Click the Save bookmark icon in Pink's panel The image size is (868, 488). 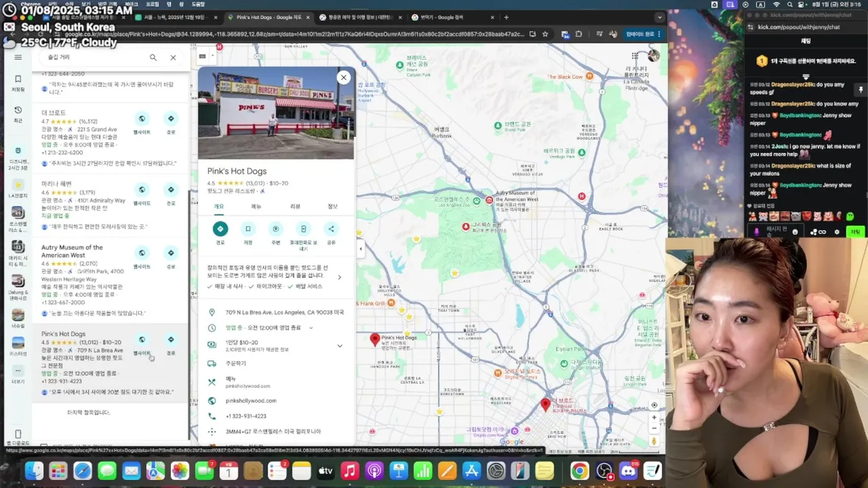[248, 229]
